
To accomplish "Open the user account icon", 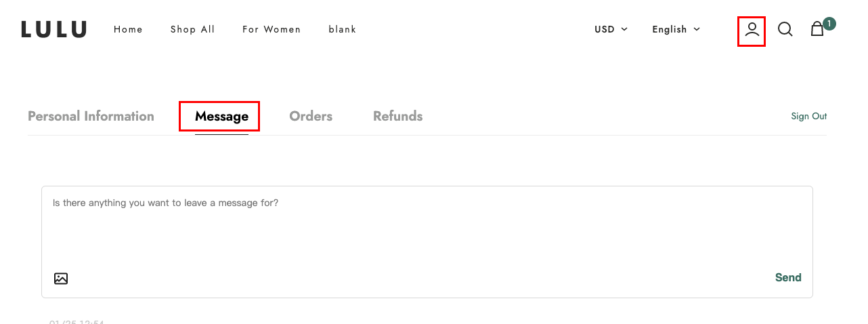I will (x=752, y=30).
